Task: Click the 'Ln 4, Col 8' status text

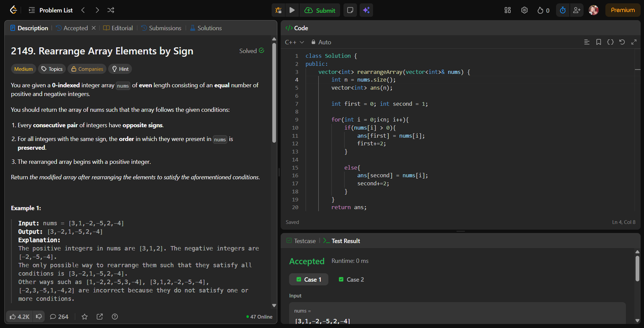Action: click(624, 222)
